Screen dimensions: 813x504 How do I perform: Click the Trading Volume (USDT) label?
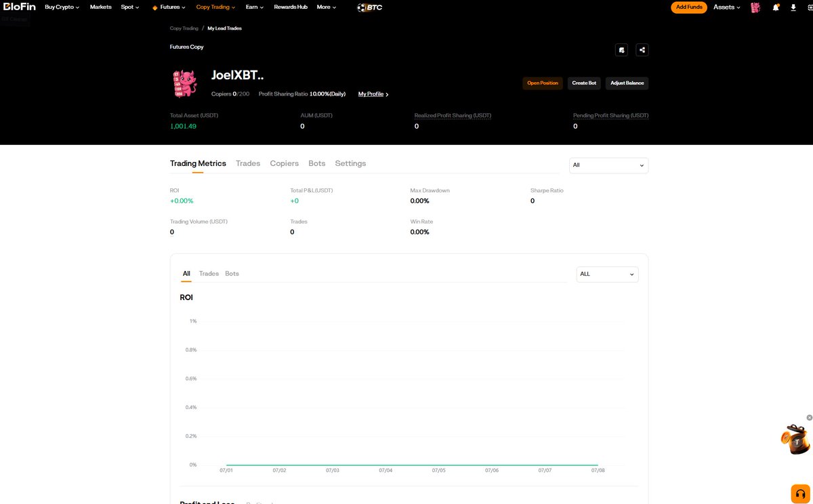pyautogui.click(x=199, y=222)
